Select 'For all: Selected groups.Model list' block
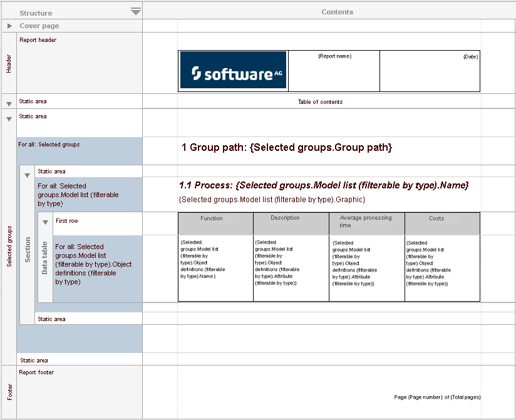Image resolution: width=516 pixels, height=420 pixels. pyautogui.click(x=89, y=195)
